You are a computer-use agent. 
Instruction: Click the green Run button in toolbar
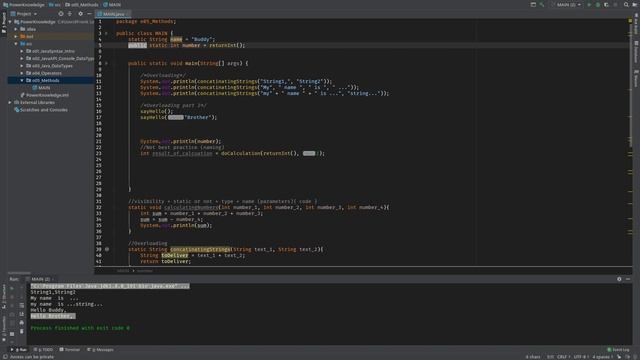tap(589, 4)
